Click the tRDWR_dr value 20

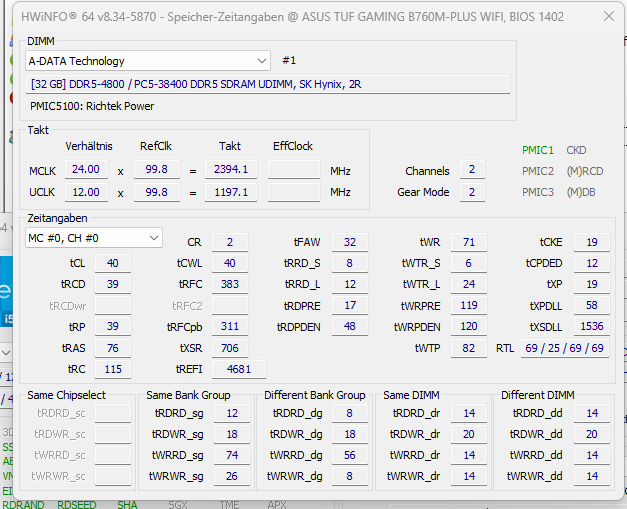pos(469,434)
